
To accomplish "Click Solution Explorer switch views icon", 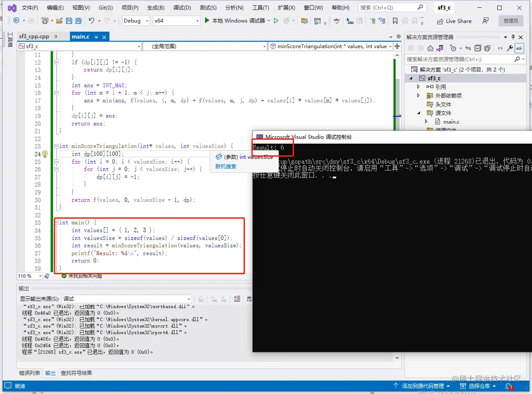I will tap(440, 48).
